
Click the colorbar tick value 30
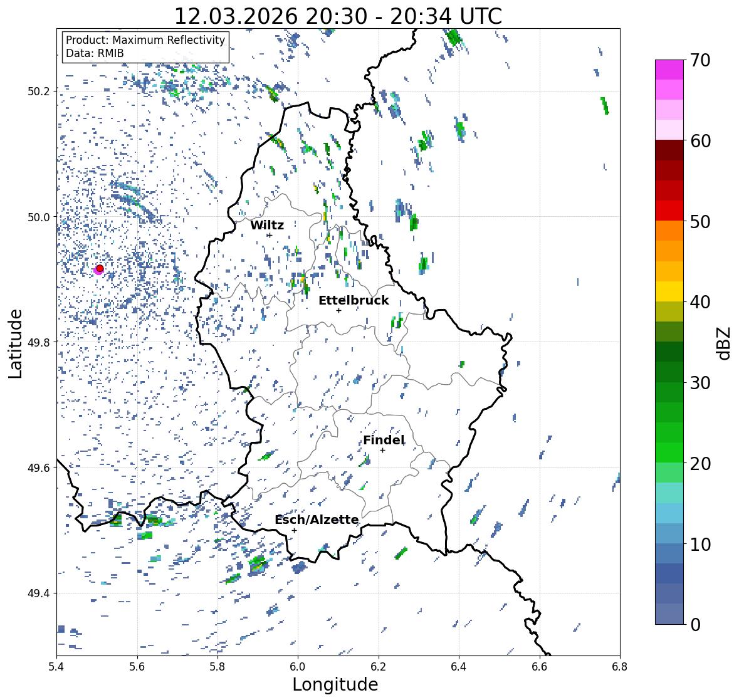(700, 383)
